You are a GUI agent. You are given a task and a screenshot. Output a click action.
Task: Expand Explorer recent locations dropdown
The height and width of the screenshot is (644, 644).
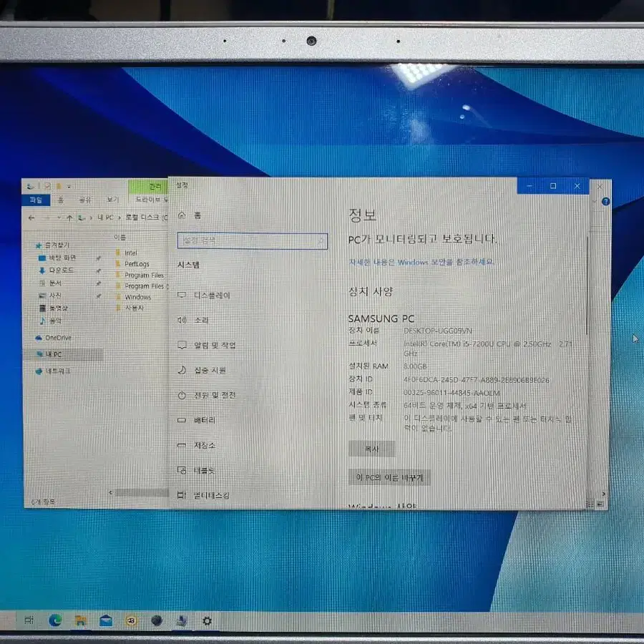pos(59,218)
